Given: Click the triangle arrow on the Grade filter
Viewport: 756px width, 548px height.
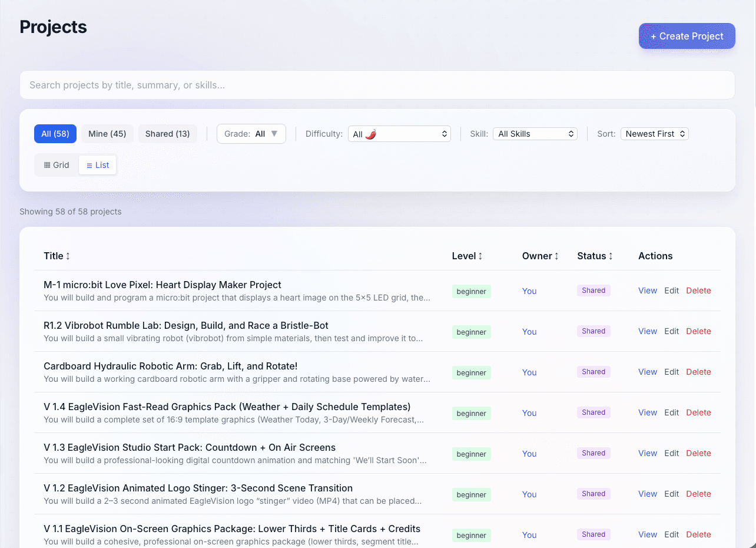Looking at the screenshot, I should pyautogui.click(x=274, y=134).
